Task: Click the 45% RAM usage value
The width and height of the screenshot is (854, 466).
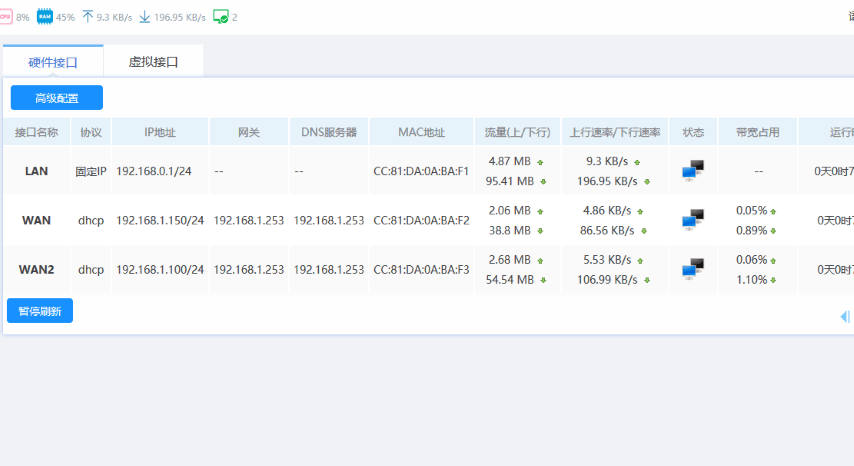Action: 65,17
